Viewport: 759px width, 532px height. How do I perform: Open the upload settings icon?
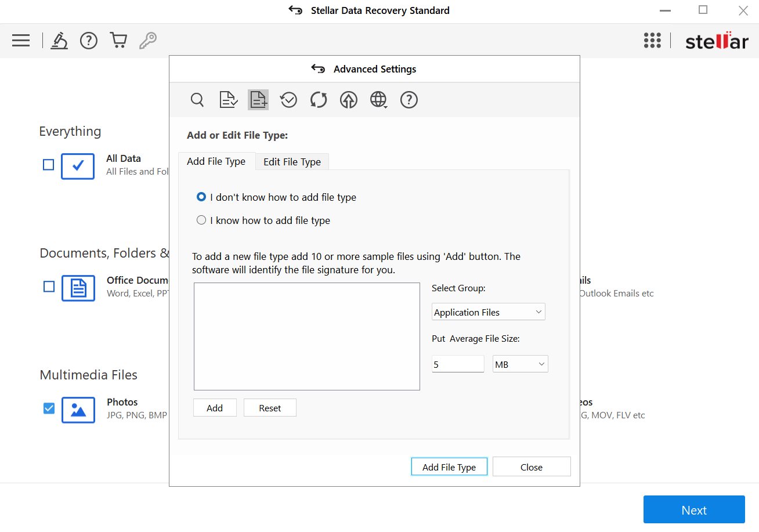tap(348, 100)
